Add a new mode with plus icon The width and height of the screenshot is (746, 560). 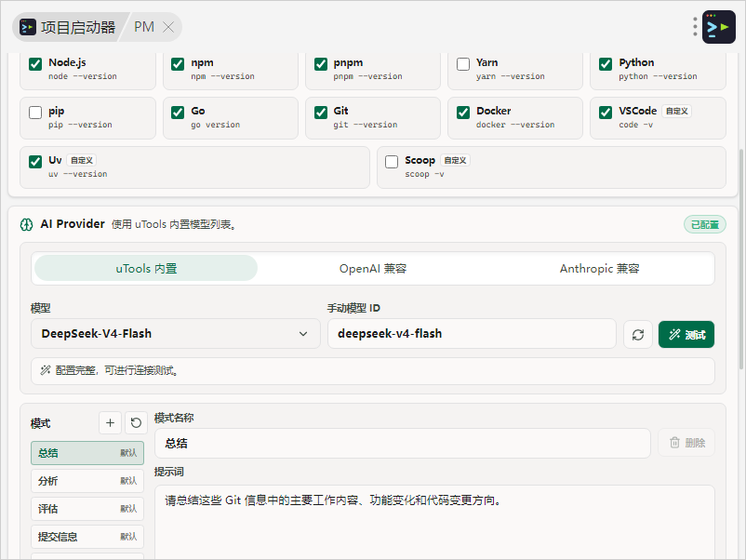click(x=110, y=423)
